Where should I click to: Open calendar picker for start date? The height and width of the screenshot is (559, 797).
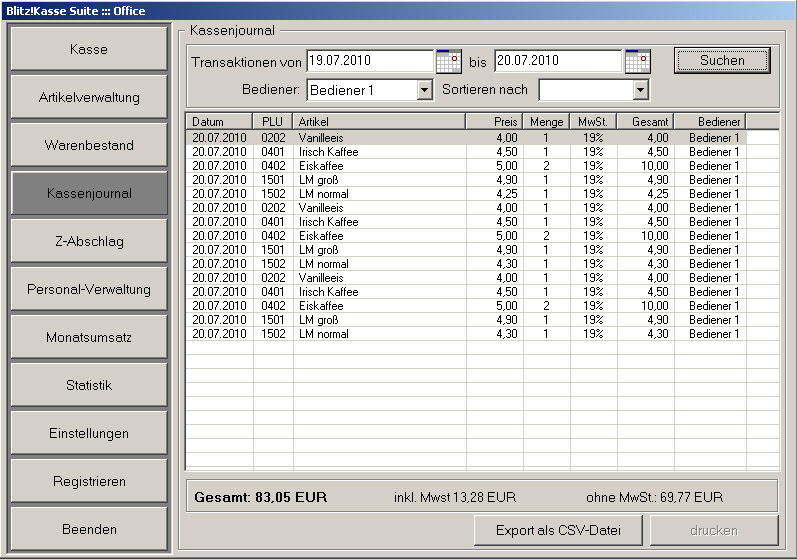tap(449, 61)
